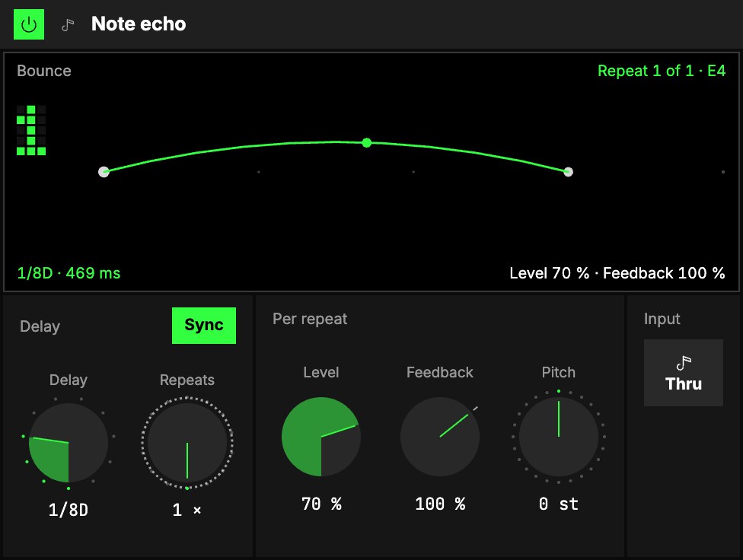Click the Repeat 1 of 1 · E4 readout

pos(662,71)
